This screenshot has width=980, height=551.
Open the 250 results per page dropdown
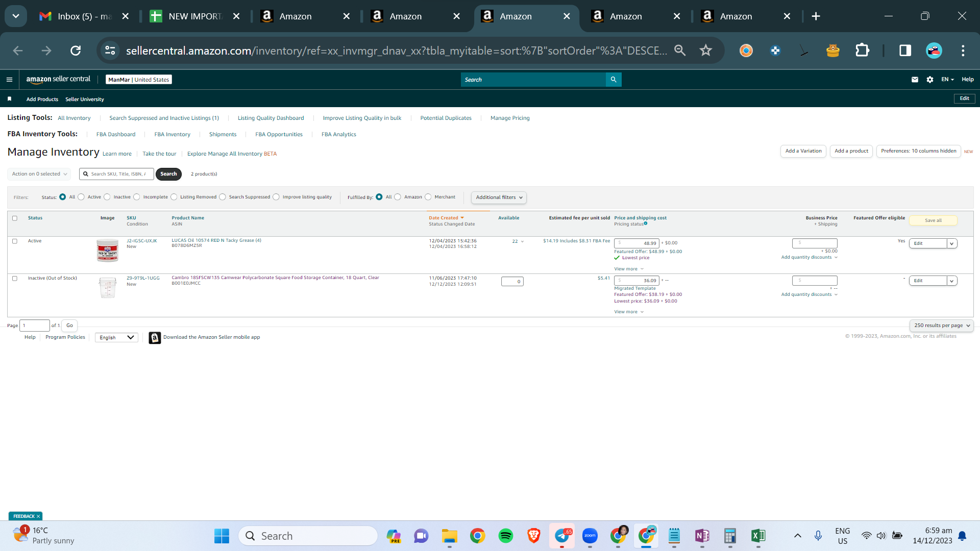pos(942,325)
